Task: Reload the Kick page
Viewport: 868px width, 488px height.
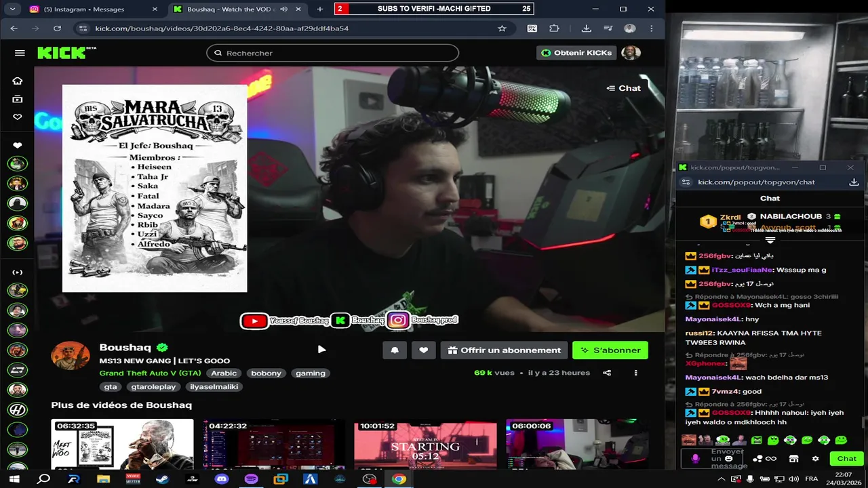Action: coord(57,28)
